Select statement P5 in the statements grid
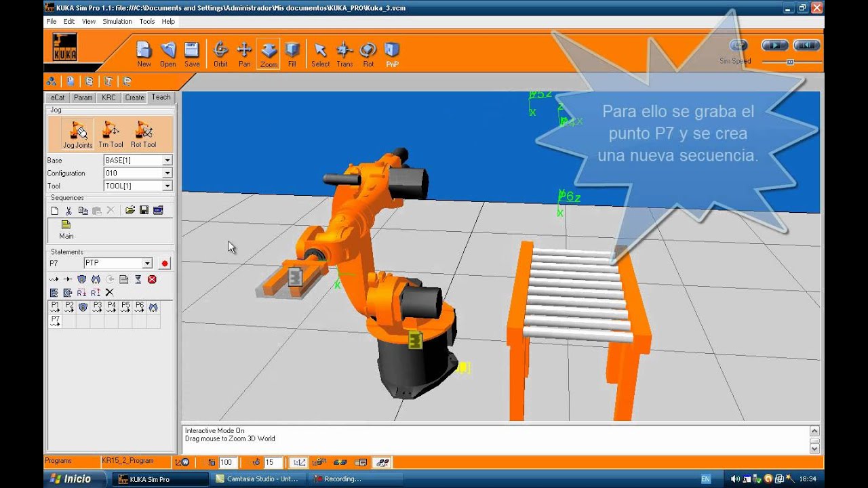Image resolution: width=868 pixels, height=488 pixels. point(125,307)
